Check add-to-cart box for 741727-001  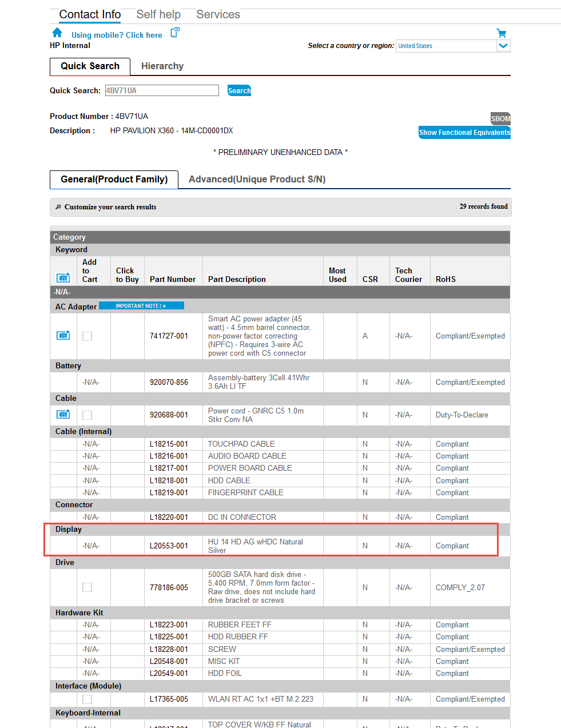(87, 336)
